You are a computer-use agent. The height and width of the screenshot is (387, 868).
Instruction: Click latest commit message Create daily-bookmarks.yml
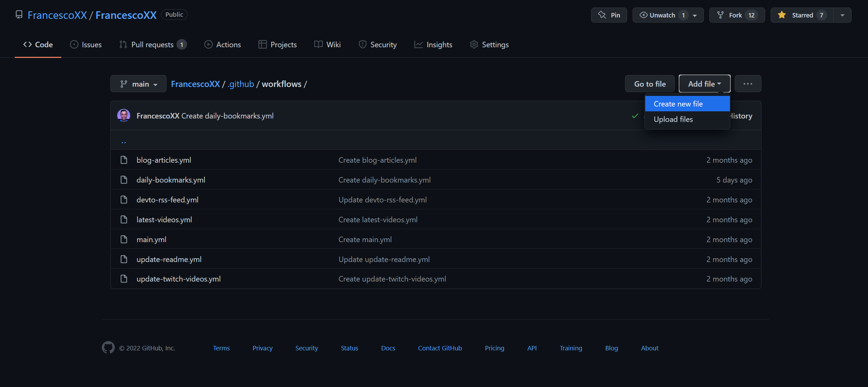[x=227, y=116]
